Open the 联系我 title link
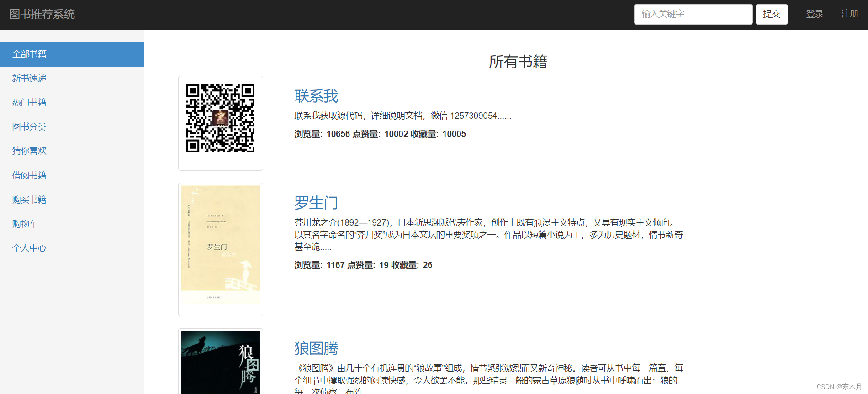This screenshot has height=394, width=868. (x=316, y=96)
